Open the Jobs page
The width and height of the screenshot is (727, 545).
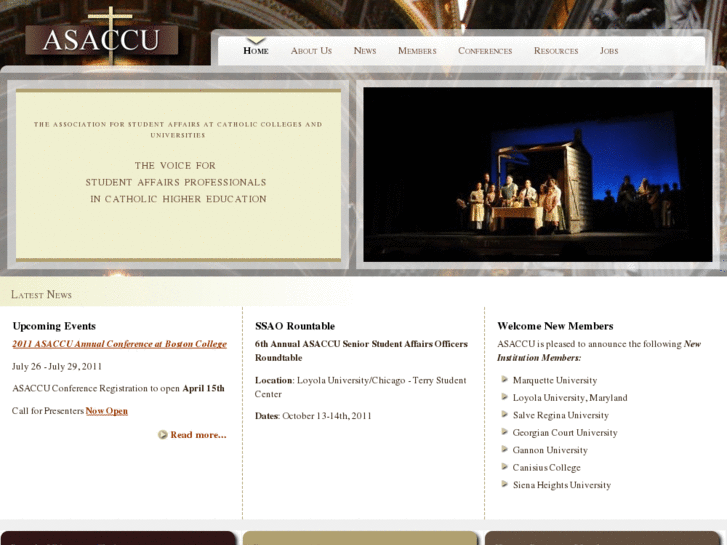pyautogui.click(x=609, y=51)
